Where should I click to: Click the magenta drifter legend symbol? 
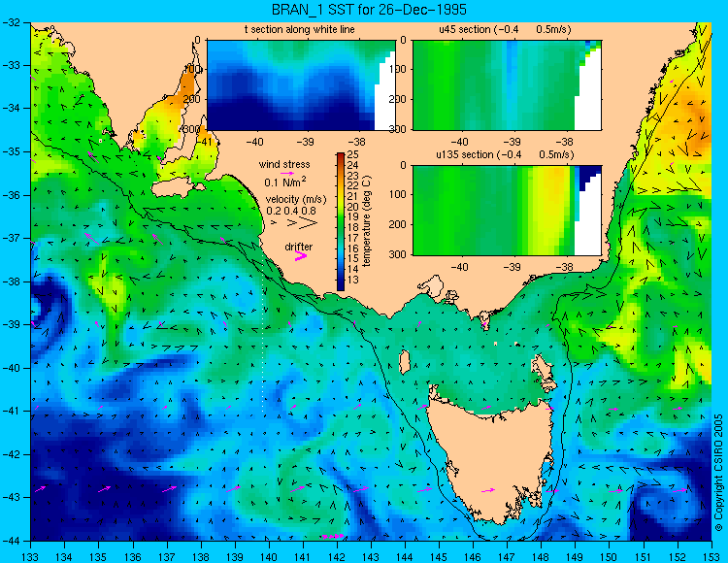[x=301, y=256]
